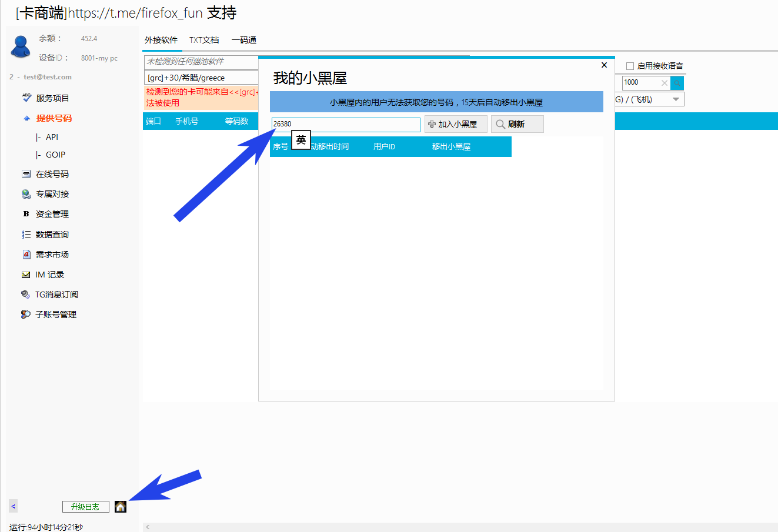Image resolution: width=778 pixels, height=532 pixels.
Task: Click the search field containing 1000
Action: click(647, 83)
